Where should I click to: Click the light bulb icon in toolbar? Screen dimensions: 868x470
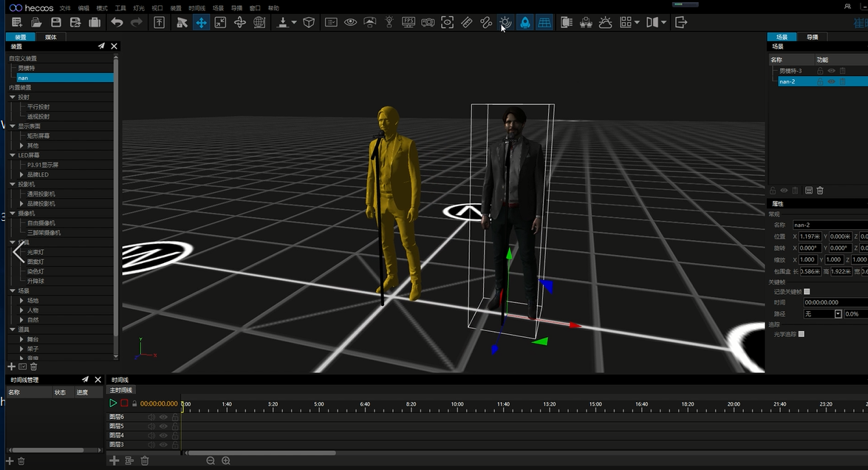click(x=389, y=22)
